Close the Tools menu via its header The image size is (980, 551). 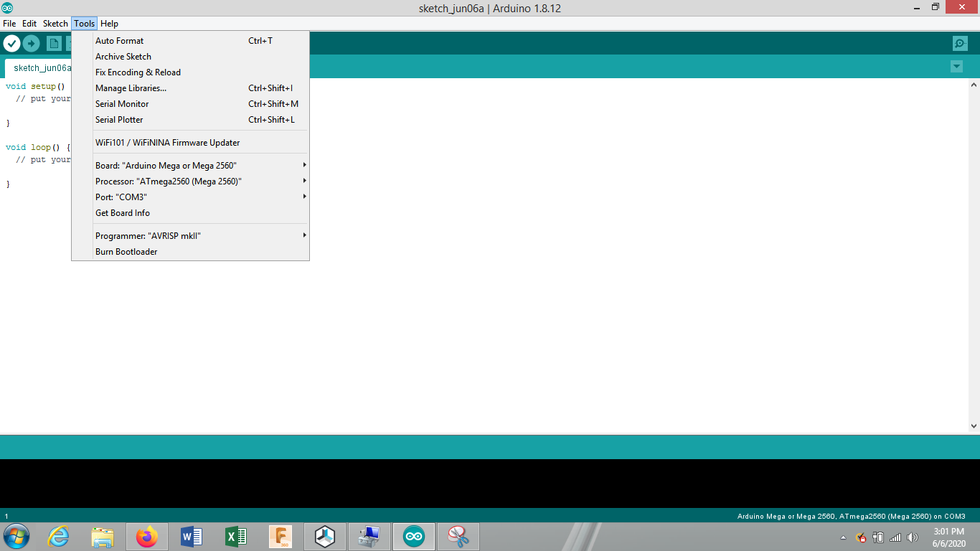84,24
